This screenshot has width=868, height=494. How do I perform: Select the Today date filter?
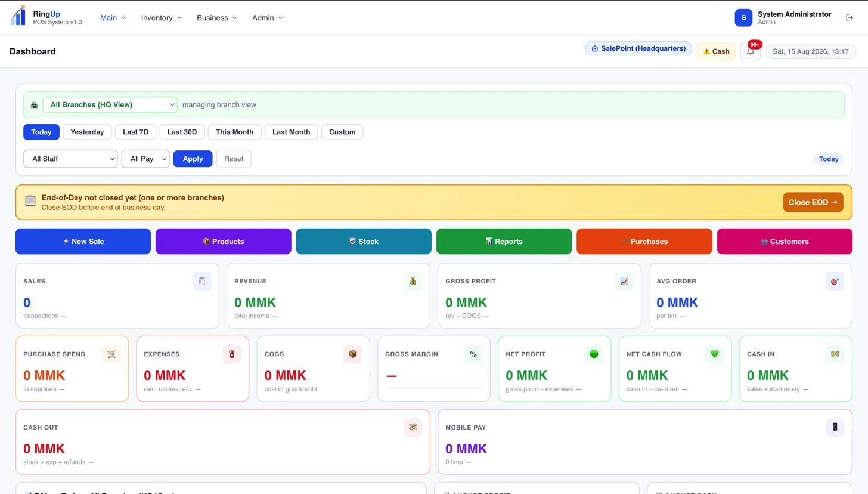(41, 132)
